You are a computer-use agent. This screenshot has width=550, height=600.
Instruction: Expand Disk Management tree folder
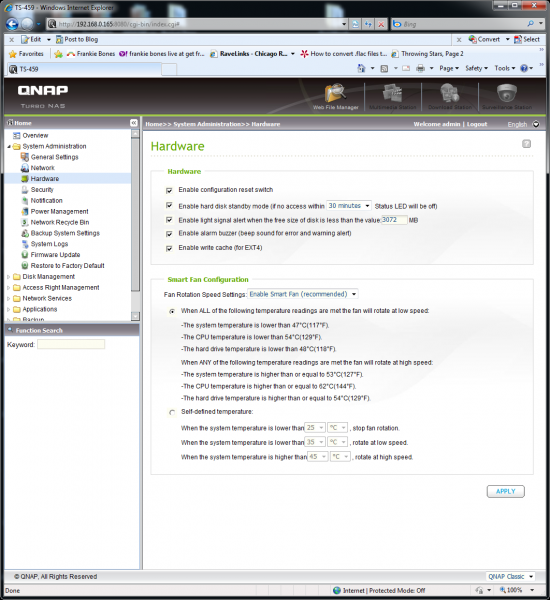point(9,276)
